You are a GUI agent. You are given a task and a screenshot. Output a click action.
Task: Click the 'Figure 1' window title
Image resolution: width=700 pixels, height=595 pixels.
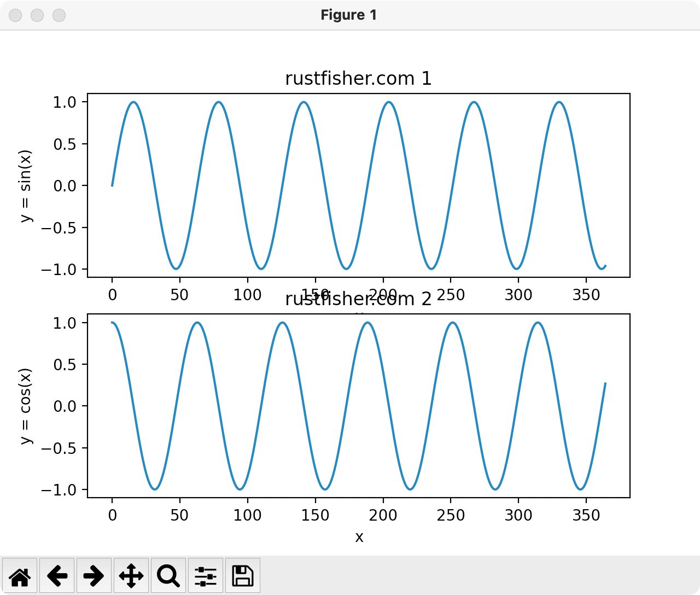349,15
